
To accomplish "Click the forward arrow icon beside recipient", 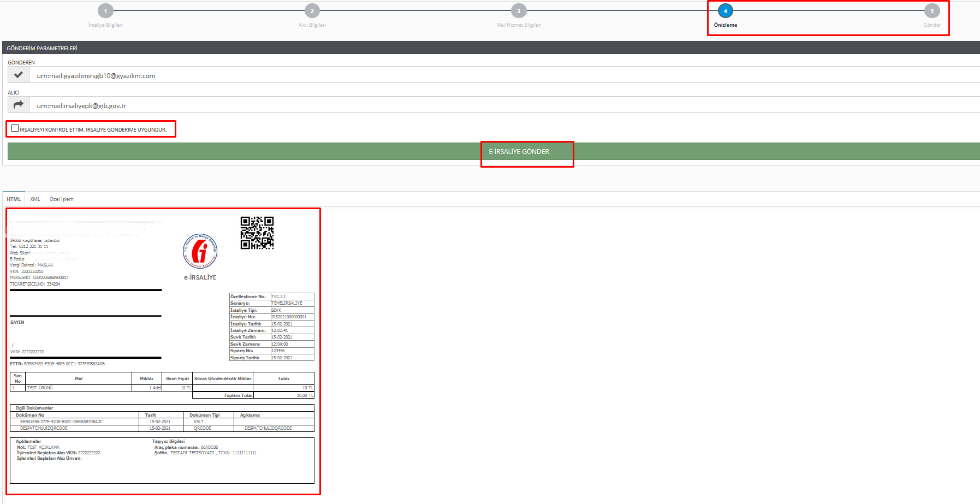I will 19,105.
